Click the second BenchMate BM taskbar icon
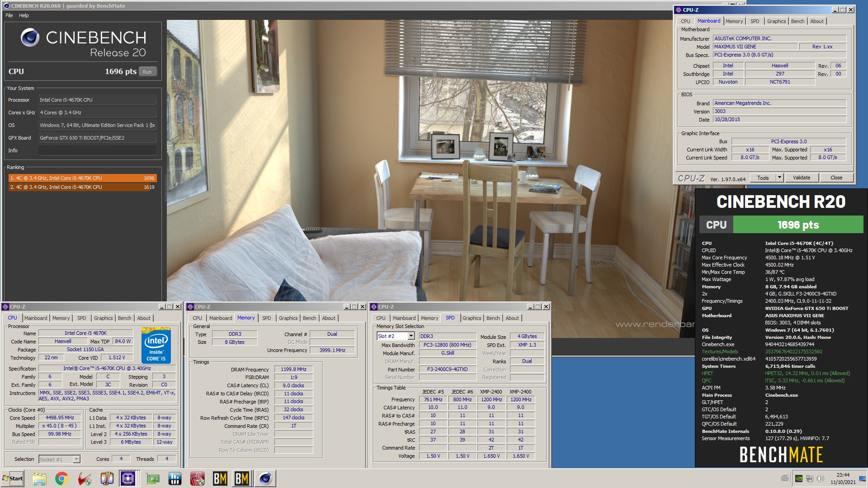Screen dimensions: 868x488 242,479
